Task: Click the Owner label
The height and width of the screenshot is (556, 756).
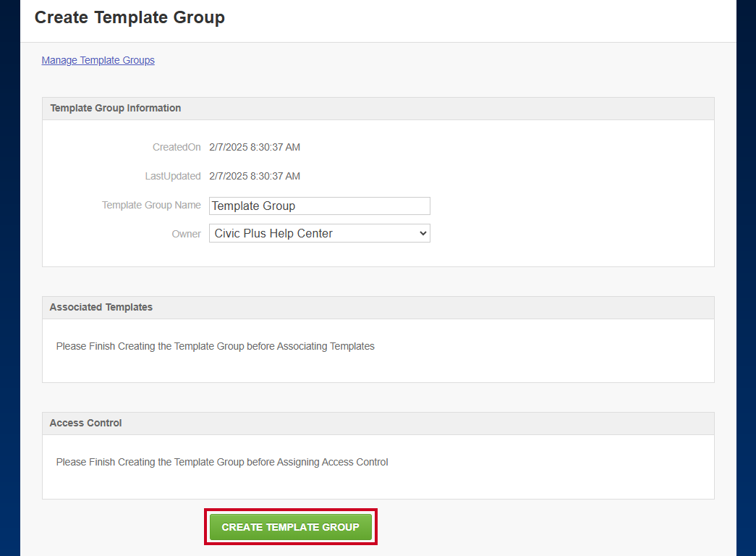Action: tap(186, 234)
